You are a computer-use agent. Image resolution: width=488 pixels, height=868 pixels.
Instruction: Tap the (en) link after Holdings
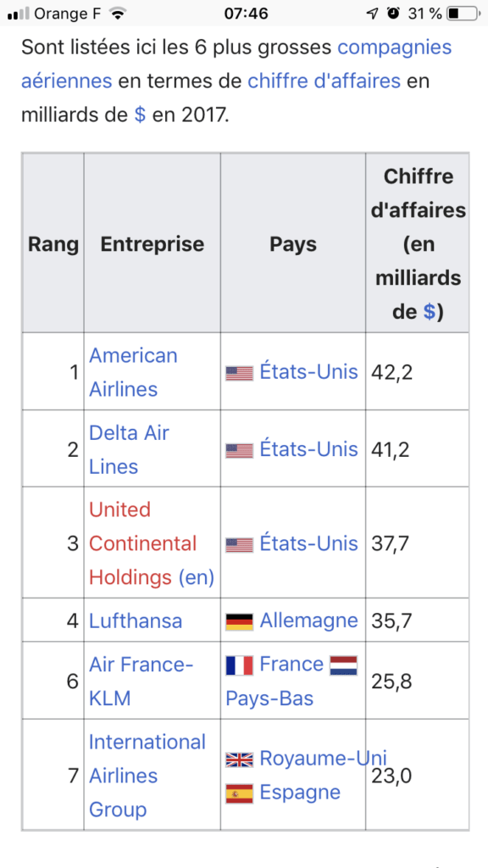(x=196, y=577)
